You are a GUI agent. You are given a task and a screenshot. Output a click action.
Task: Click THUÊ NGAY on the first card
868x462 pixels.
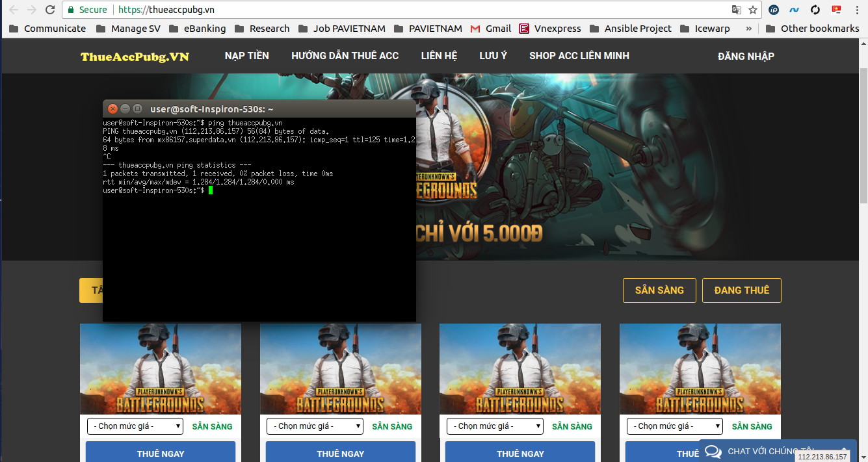point(161,452)
